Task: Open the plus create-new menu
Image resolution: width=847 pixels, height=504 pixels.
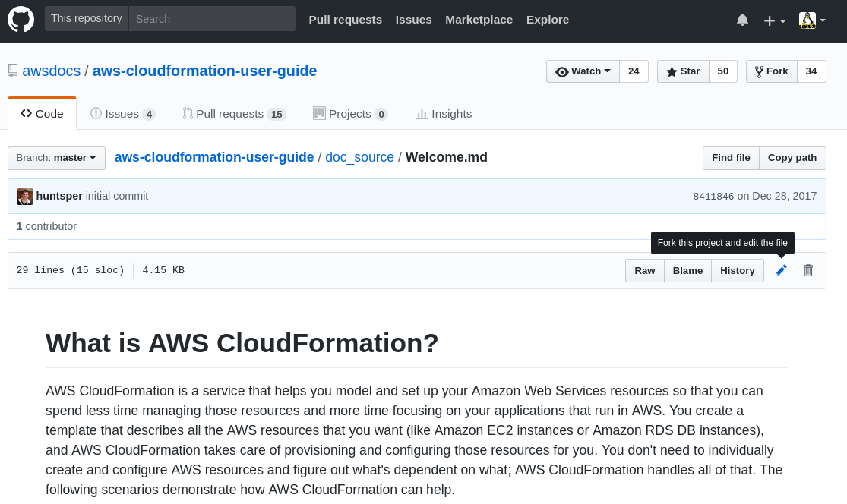Action: tap(775, 20)
